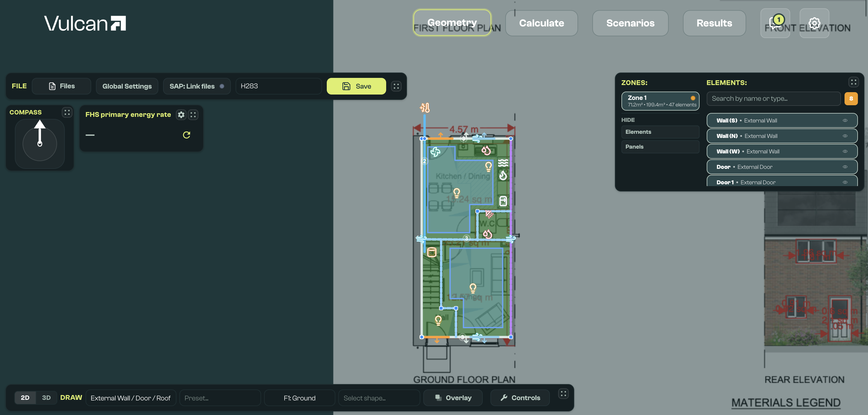Click the Save button

click(x=356, y=86)
